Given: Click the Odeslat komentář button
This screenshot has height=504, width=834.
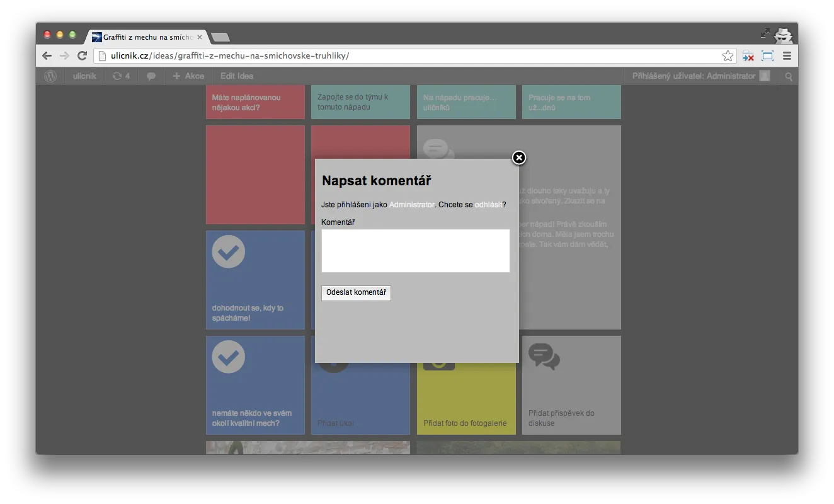Looking at the screenshot, I should pyautogui.click(x=356, y=293).
